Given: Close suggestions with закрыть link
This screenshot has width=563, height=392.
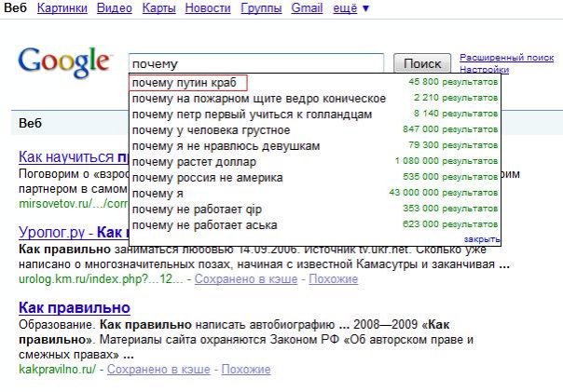Looking at the screenshot, I should [x=480, y=239].
